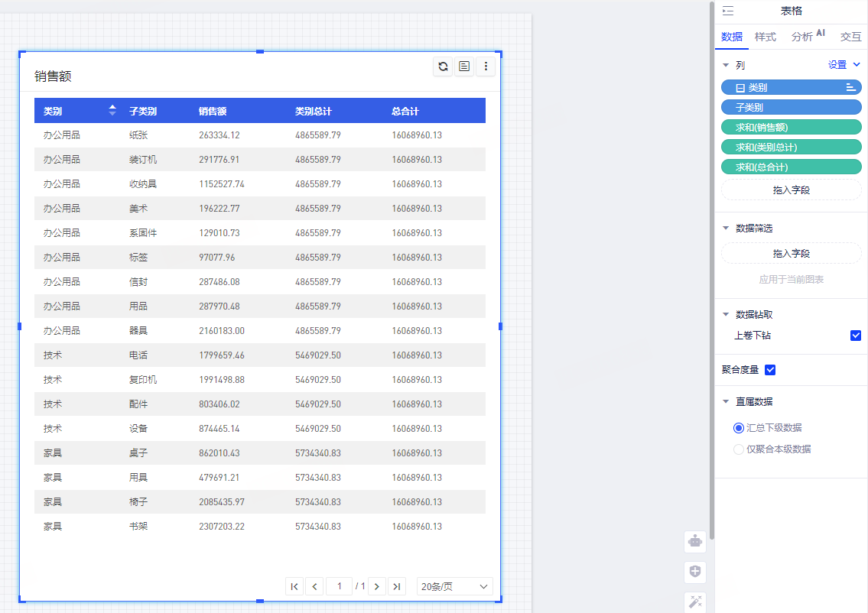Click the 求和(销售额) field pill
868x613 pixels.
click(791, 128)
